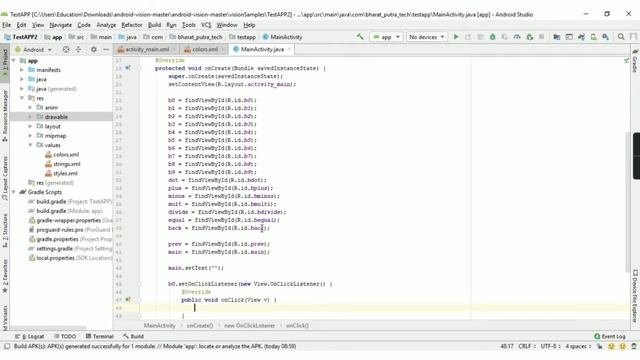Click the Make Project hammer icon
This screenshot has height=360, width=640.
pos(360,37)
